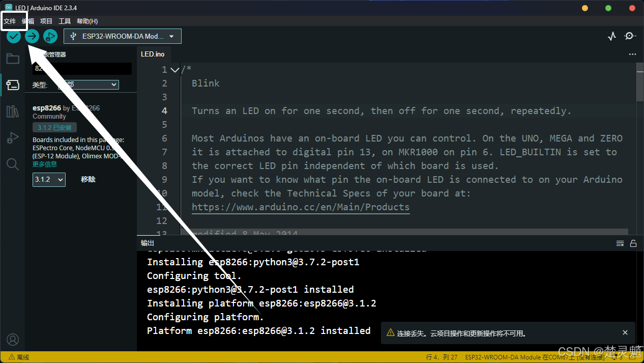Click the Upload arrow button
Screen dimensions: 644x363
32,36
